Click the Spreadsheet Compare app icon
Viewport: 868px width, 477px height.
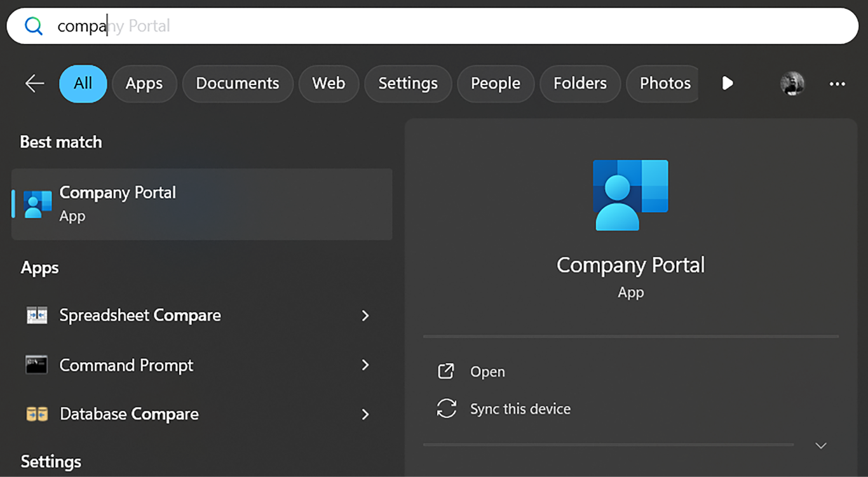[37, 316]
